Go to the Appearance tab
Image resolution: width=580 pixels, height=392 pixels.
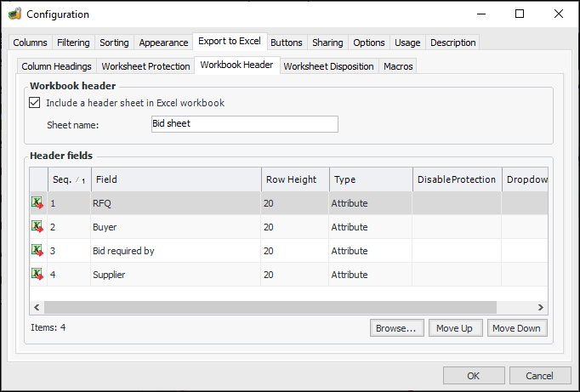(x=163, y=43)
